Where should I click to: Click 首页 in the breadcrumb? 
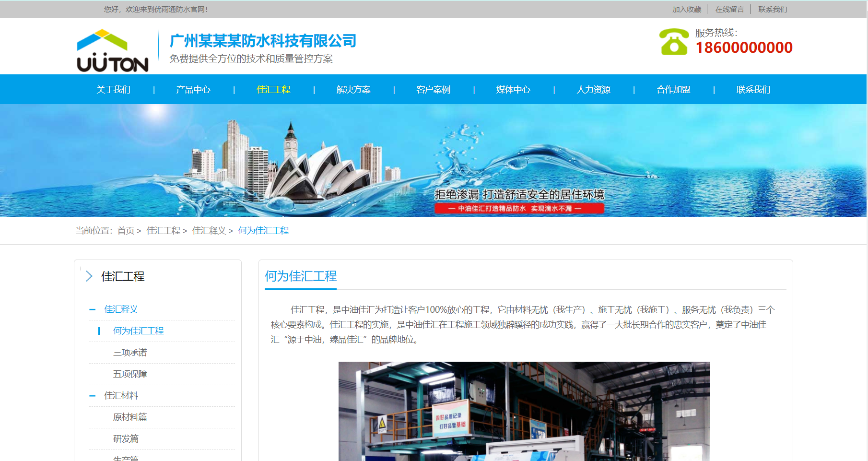pos(126,231)
